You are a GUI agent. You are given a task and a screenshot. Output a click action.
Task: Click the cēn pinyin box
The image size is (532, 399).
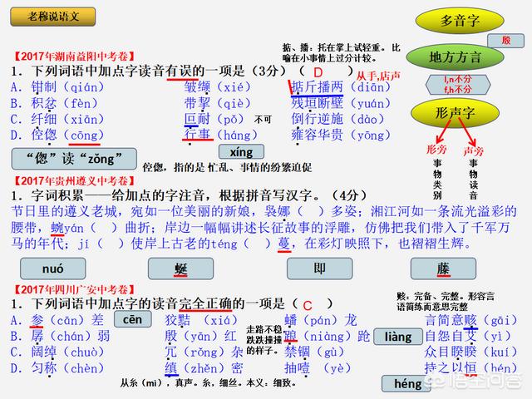tap(131, 320)
